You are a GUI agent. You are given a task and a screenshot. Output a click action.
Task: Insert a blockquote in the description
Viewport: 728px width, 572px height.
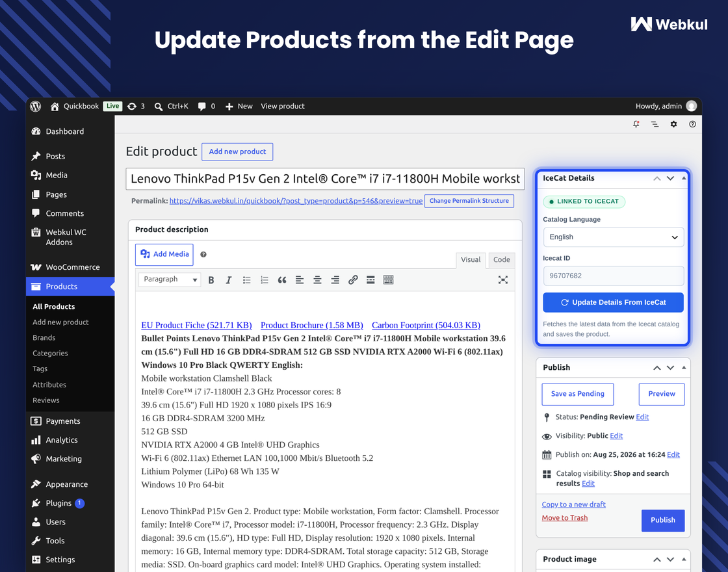pyautogui.click(x=282, y=280)
